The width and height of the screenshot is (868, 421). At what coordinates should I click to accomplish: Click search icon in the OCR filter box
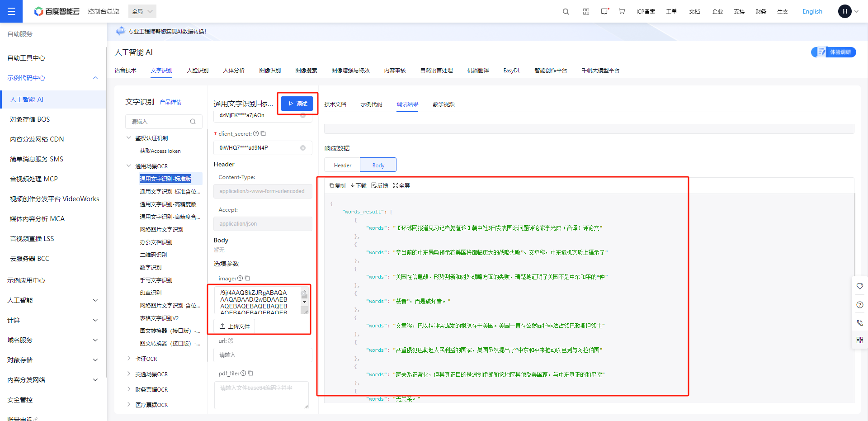pyautogui.click(x=193, y=122)
